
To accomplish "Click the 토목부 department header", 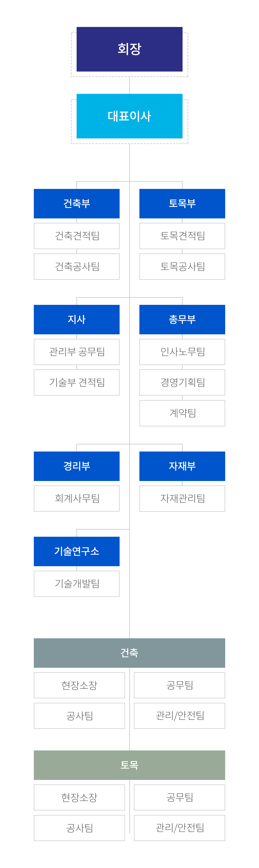I will [x=182, y=203].
